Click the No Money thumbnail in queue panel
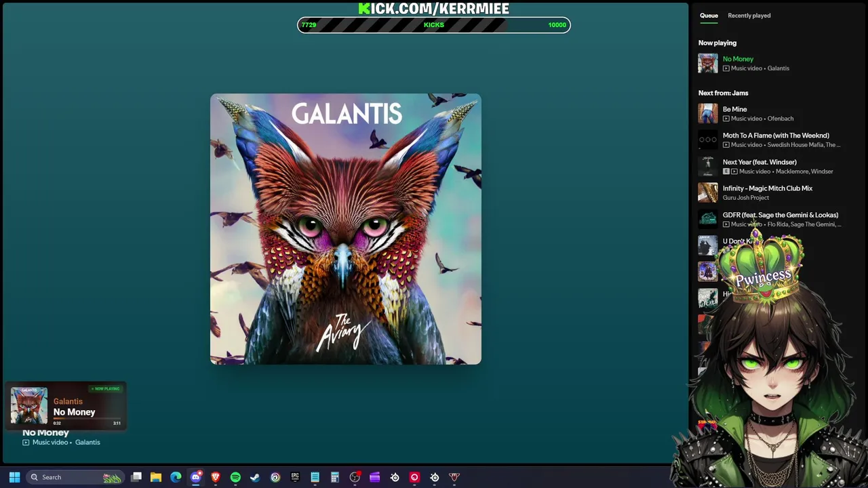 708,63
